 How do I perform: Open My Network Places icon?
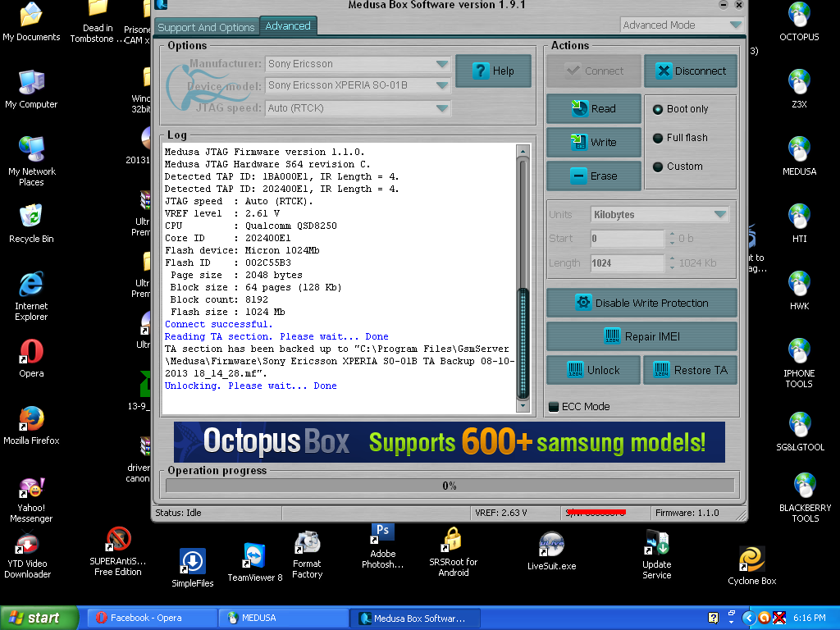coord(31,162)
